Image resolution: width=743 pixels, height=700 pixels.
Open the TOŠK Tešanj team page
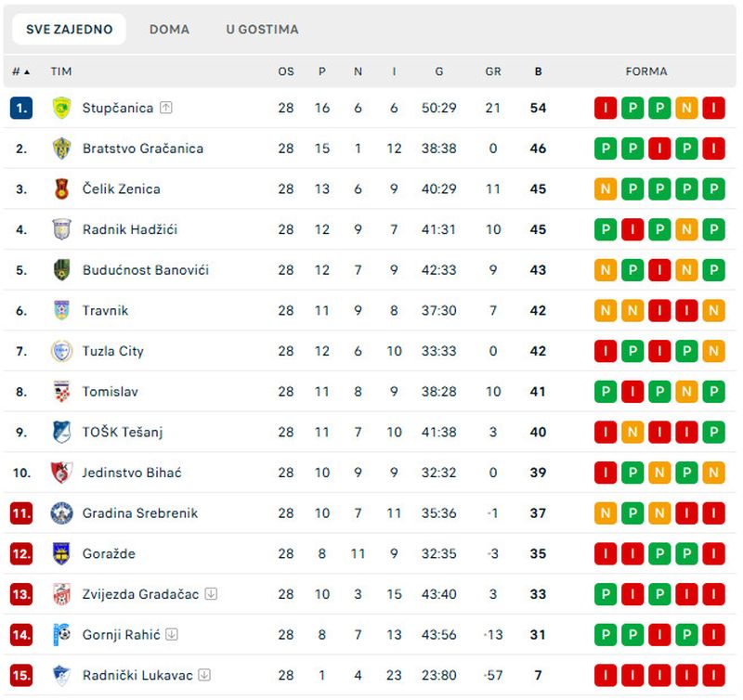124,432
